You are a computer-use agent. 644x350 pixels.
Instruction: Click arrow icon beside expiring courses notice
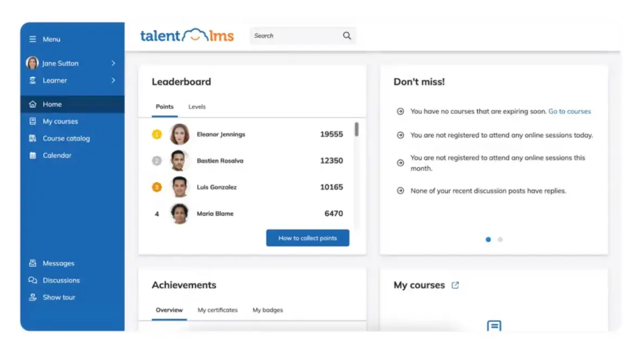tap(400, 111)
